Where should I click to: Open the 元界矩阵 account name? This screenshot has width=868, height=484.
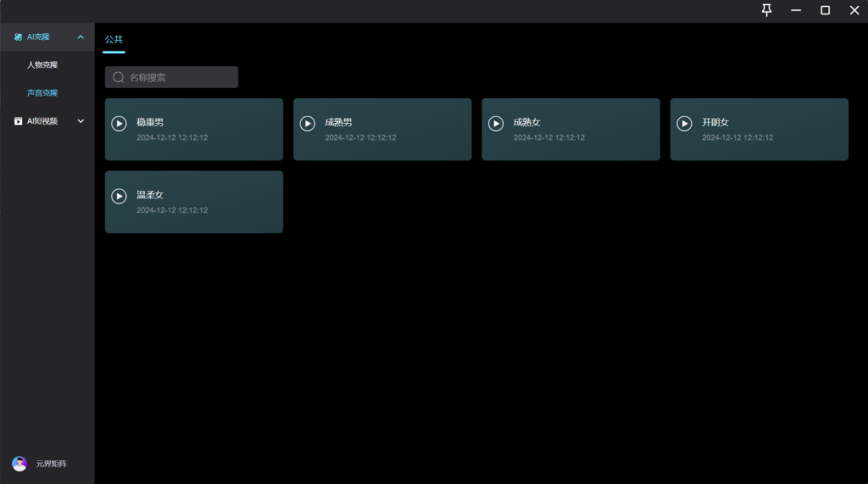pyautogui.click(x=51, y=465)
